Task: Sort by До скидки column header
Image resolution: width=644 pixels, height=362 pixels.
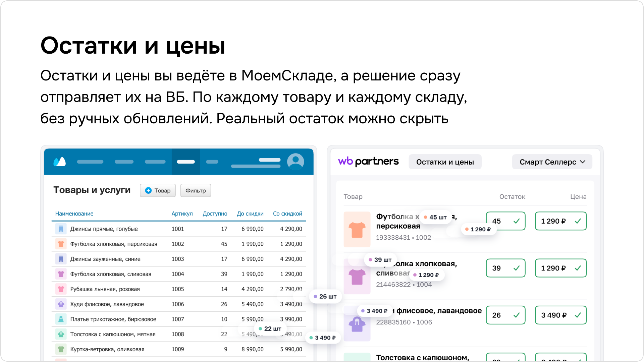Action: (250, 214)
